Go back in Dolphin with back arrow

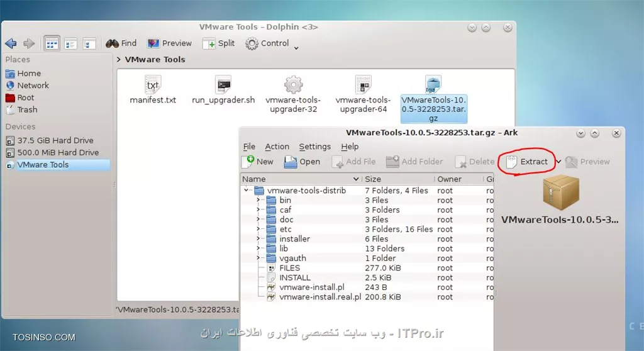11,43
